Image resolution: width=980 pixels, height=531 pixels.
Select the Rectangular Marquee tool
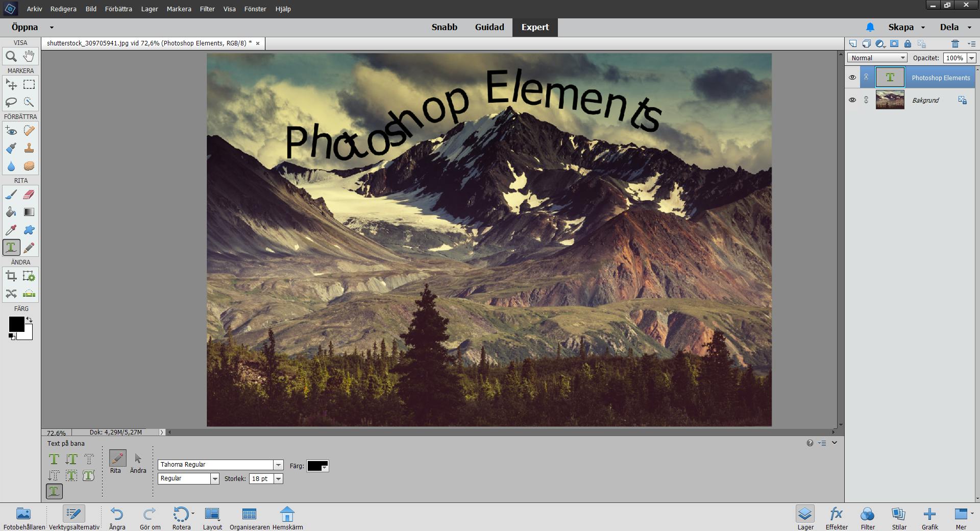tap(29, 84)
